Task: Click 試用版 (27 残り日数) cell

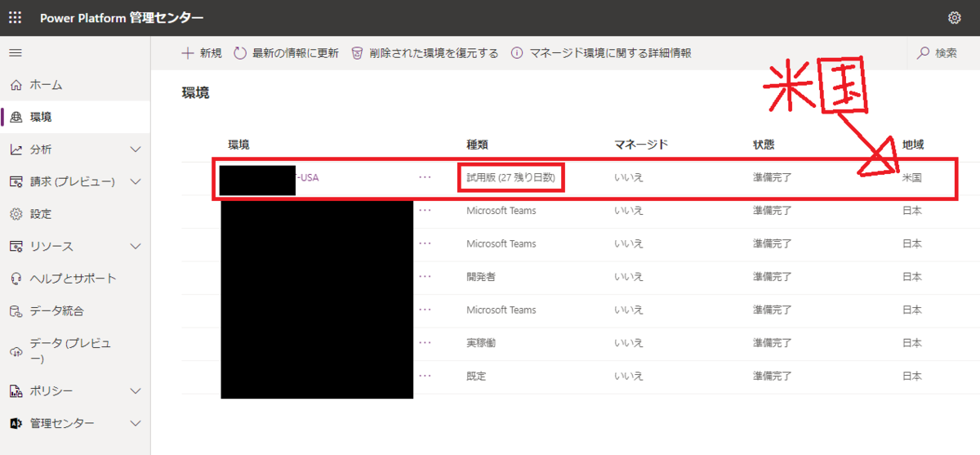Action: (x=511, y=177)
